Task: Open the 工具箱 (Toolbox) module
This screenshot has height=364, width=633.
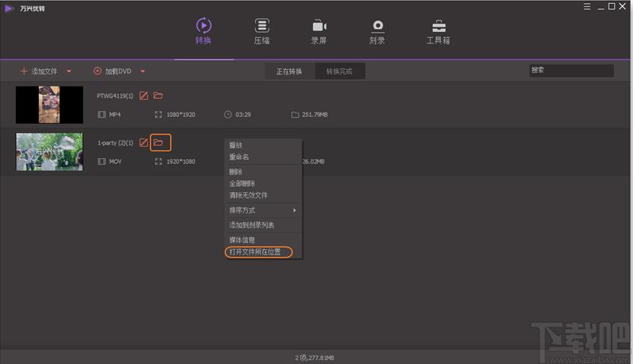Action: coord(438,31)
